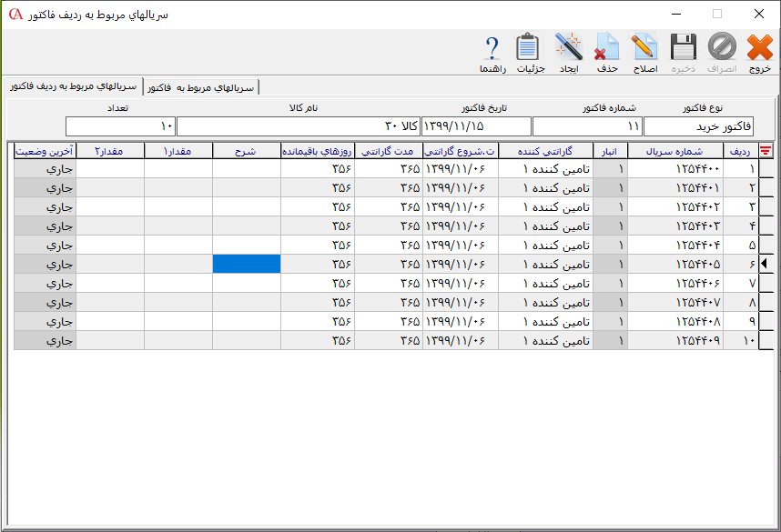The width and height of the screenshot is (781, 532).
Task: Click the آخرین وضعیت column header
Action: coord(45,151)
